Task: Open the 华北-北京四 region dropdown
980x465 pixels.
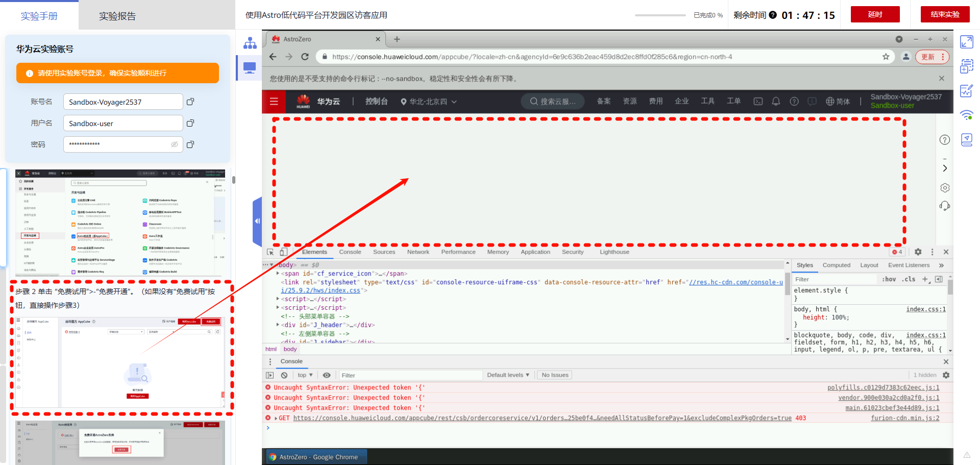Action: 428,102
